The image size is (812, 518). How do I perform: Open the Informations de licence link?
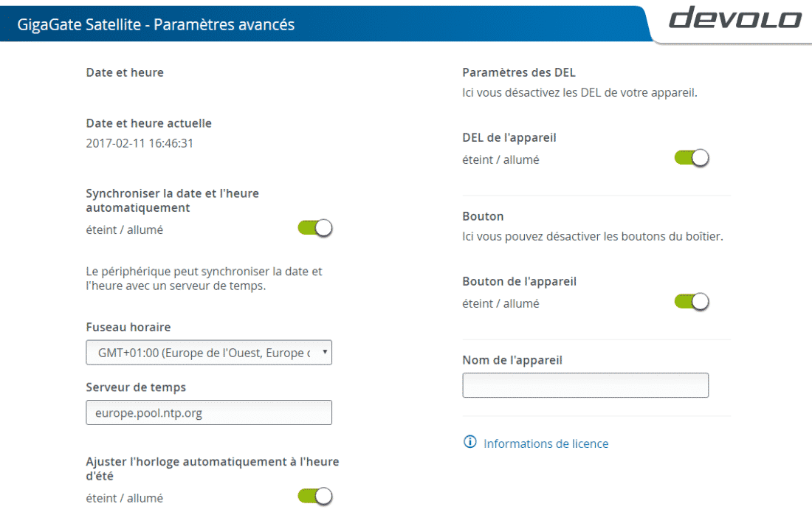point(546,443)
